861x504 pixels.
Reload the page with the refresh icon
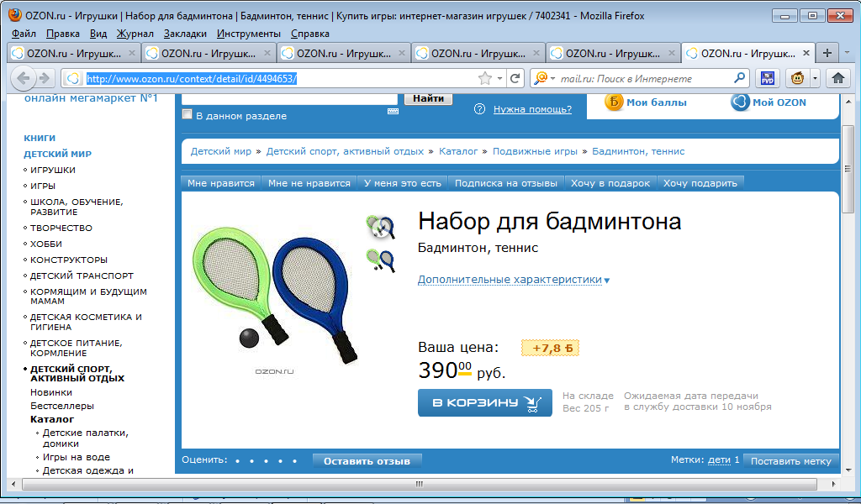(515, 78)
